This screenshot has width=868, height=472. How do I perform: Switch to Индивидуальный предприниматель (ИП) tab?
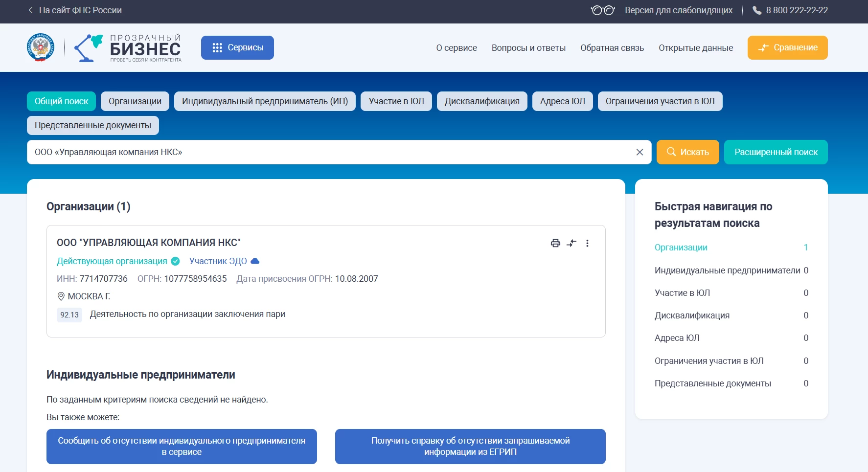(x=265, y=101)
